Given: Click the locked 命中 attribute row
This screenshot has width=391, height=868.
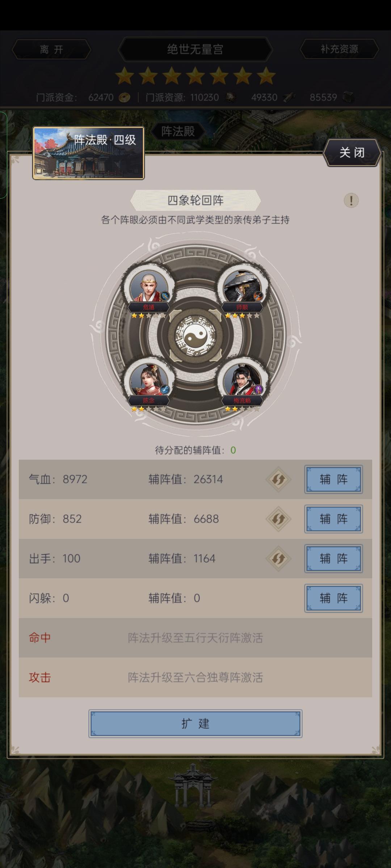Looking at the screenshot, I should point(195,638).
